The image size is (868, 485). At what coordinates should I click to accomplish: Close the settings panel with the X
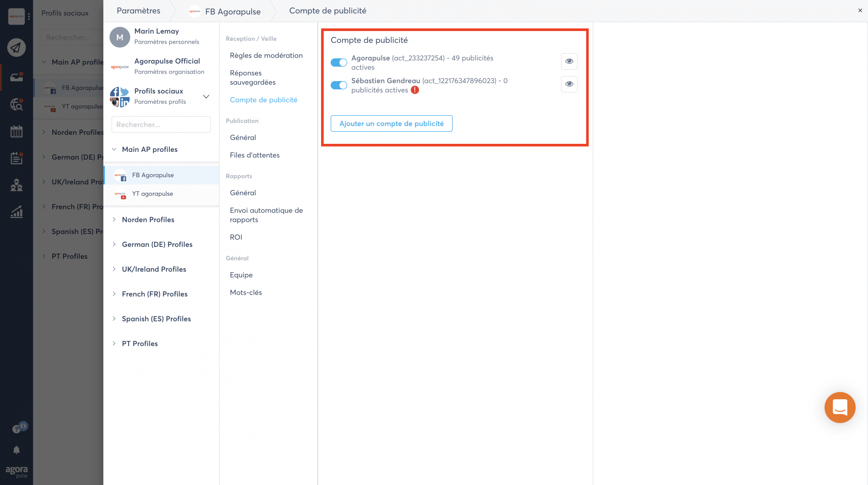pos(860,10)
